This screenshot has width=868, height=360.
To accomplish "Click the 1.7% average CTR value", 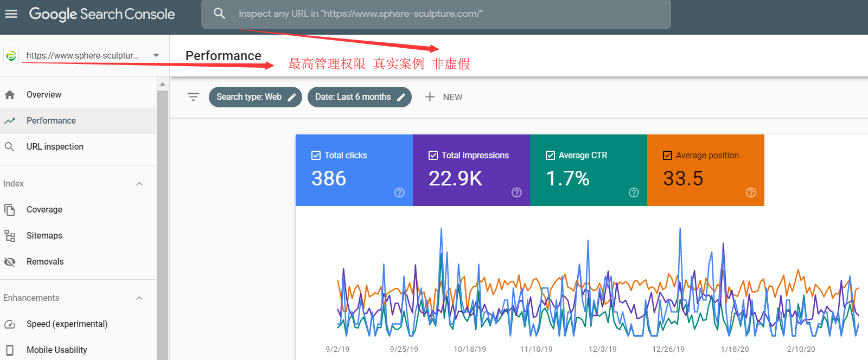I will coord(567,178).
